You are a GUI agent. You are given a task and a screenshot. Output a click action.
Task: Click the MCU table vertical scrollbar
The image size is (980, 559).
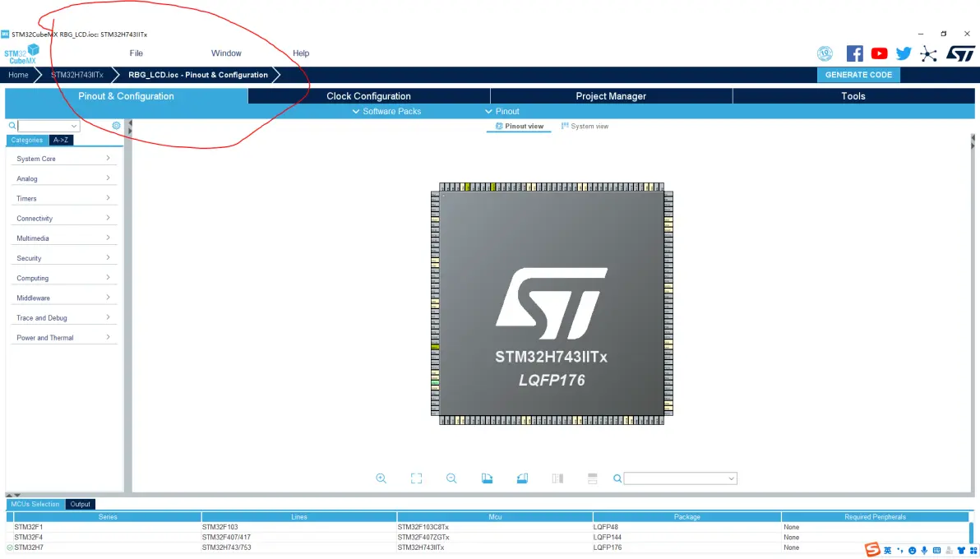click(x=971, y=534)
